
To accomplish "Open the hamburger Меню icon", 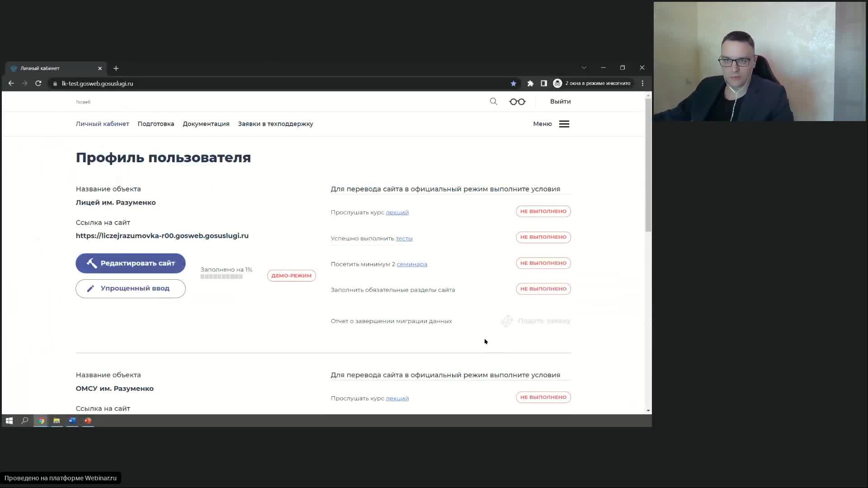I will pos(564,124).
